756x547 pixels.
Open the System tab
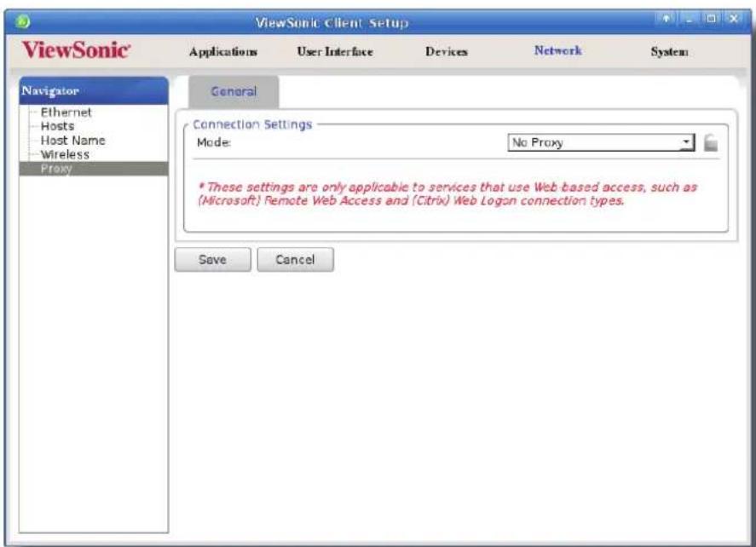(669, 52)
